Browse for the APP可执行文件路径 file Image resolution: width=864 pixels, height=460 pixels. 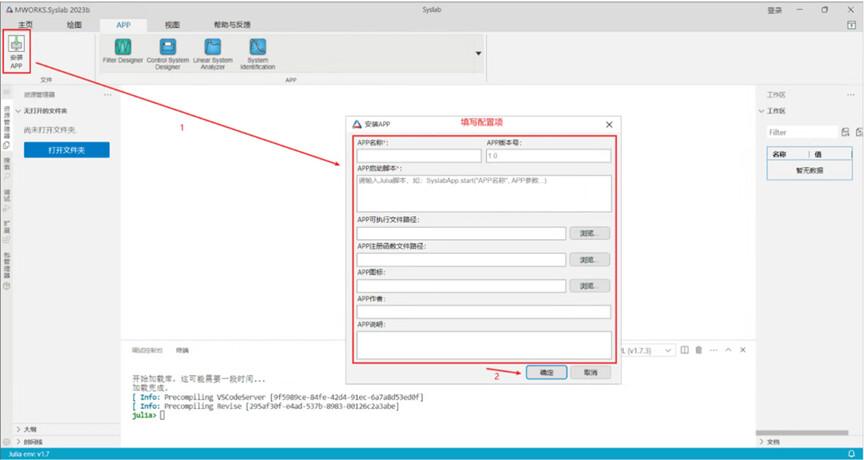[x=590, y=234]
